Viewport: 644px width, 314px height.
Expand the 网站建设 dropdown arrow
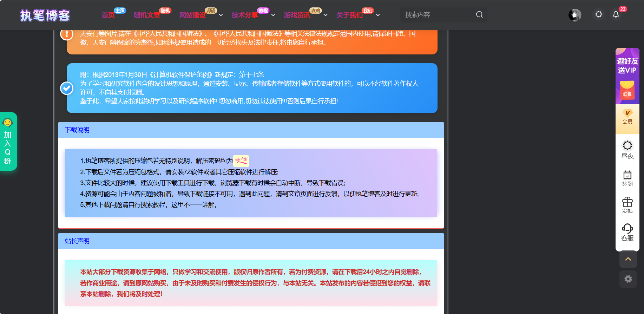point(221,15)
